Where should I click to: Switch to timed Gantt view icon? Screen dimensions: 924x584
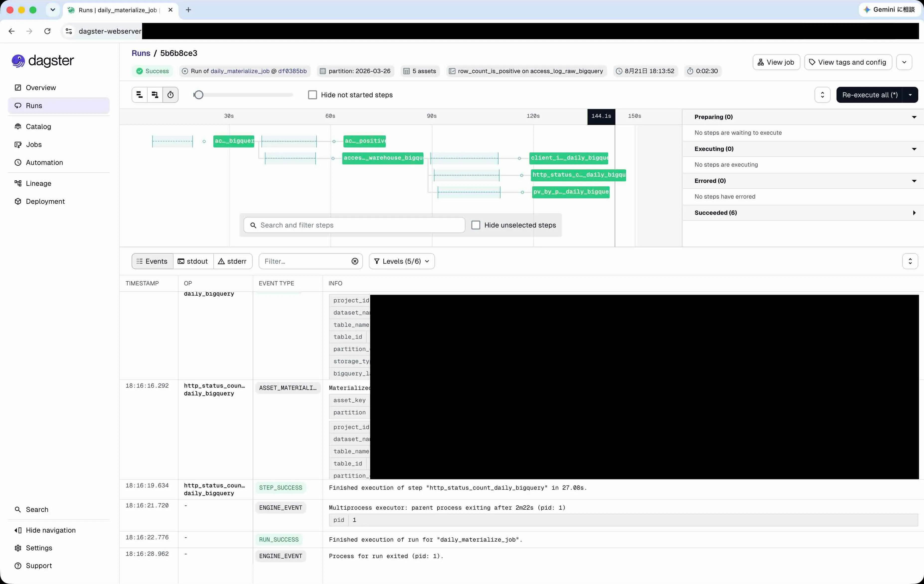[171, 95]
